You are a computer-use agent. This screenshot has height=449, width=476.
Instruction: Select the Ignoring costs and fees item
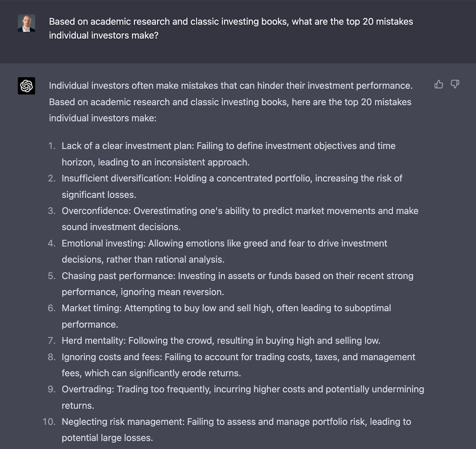(238, 365)
